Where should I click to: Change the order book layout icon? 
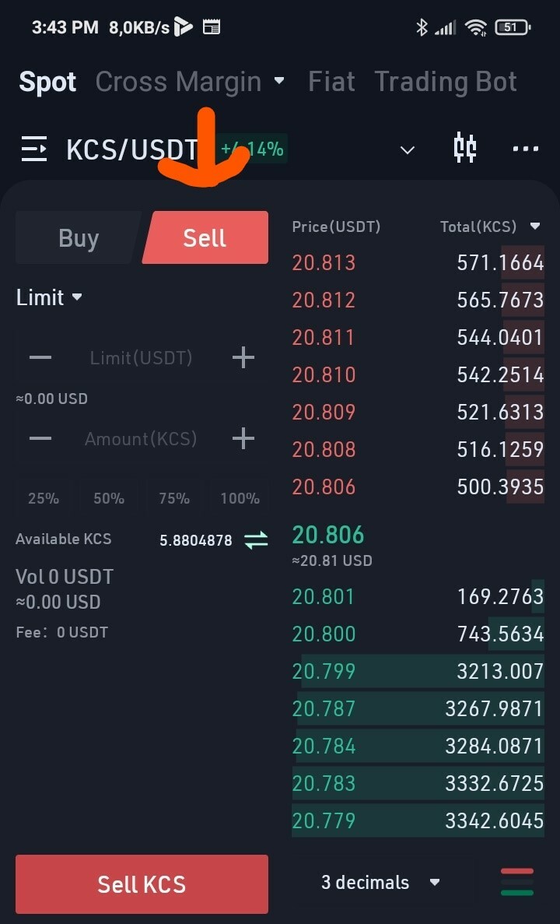point(517,882)
